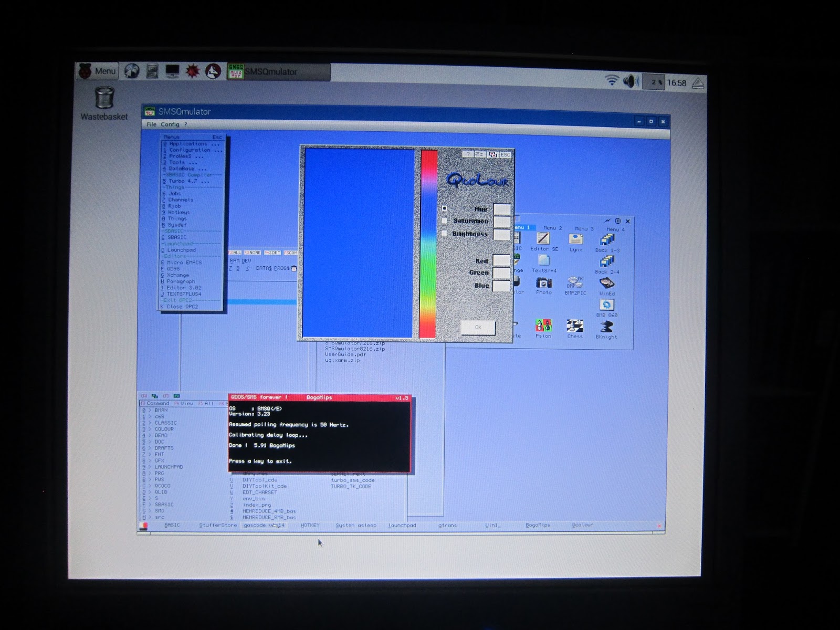Launch Lynx icon

[576, 243]
